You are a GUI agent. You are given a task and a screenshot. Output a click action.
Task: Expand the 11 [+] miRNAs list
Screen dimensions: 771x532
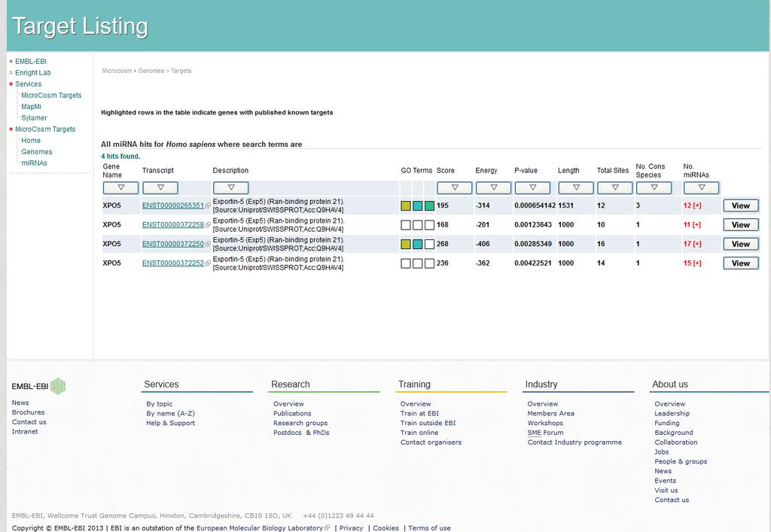click(693, 225)
